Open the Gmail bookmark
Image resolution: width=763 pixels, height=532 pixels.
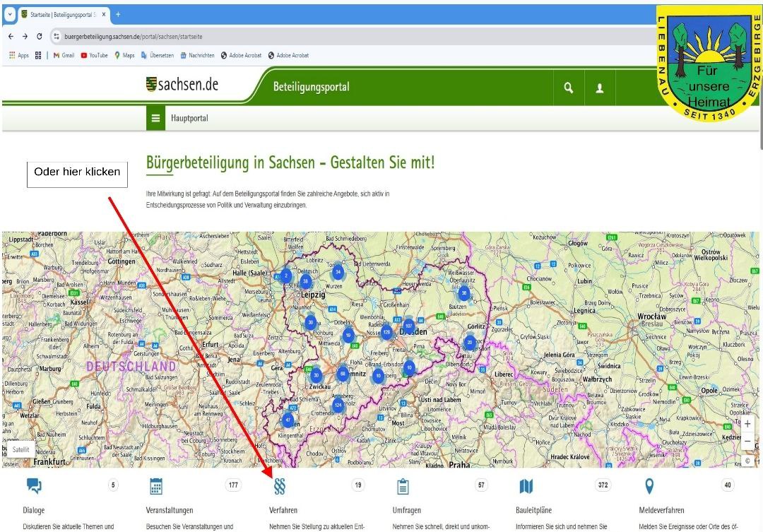tap(64, 56)
